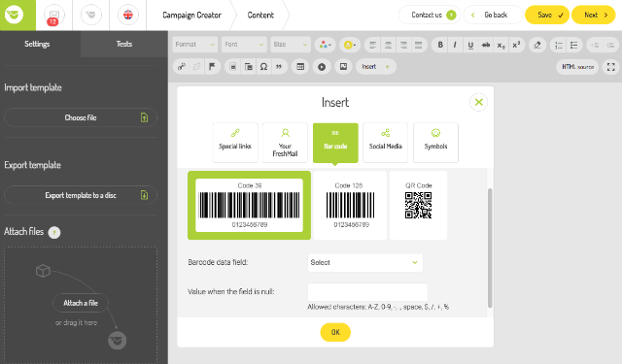Select the Social Media tab
The height and width of the screenshot is (364, 622).
click(x=385, y=143)
